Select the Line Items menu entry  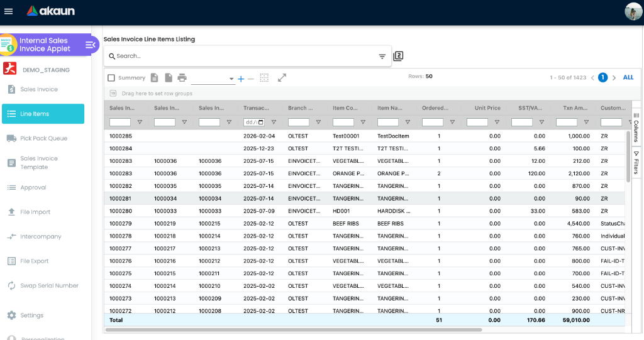[x=43, y=114]
